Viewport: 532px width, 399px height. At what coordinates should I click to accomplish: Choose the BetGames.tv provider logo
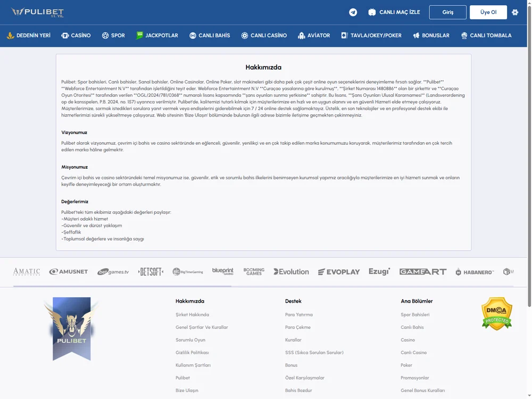click(x=113, y=272)
